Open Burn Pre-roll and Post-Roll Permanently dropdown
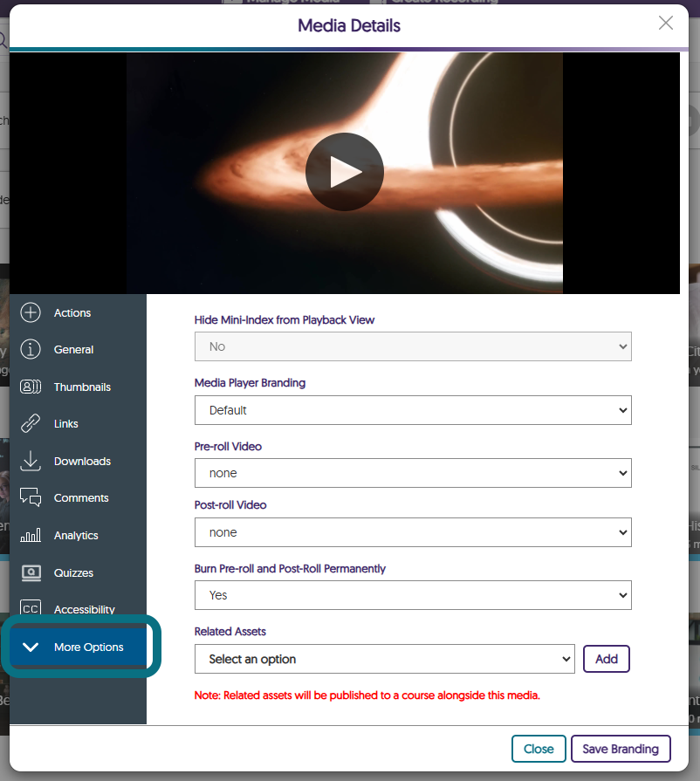Viewport: 700px width, 781px height. [x=413, y=595]
